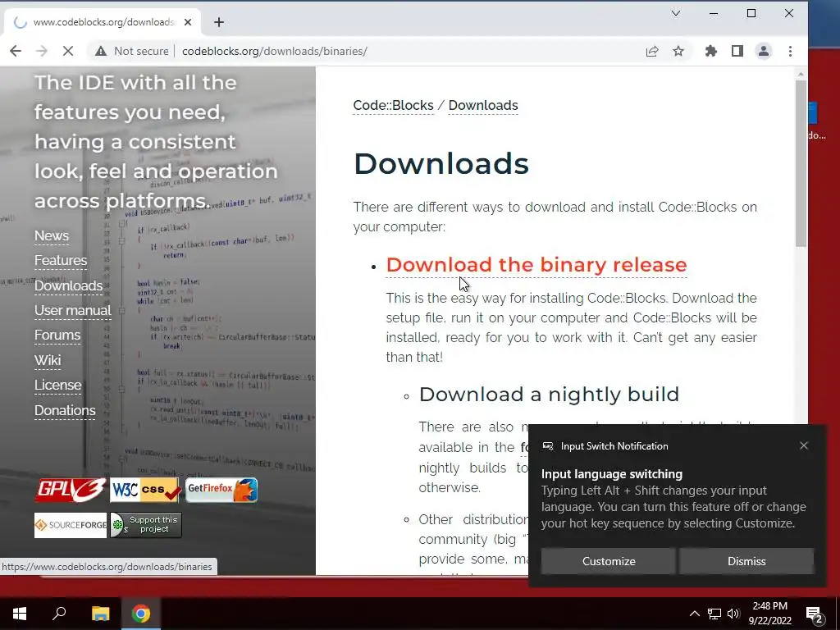The image size is (840, 630).
Task: Click the Input Switch Notification title icon
Action: pos(547,446)
